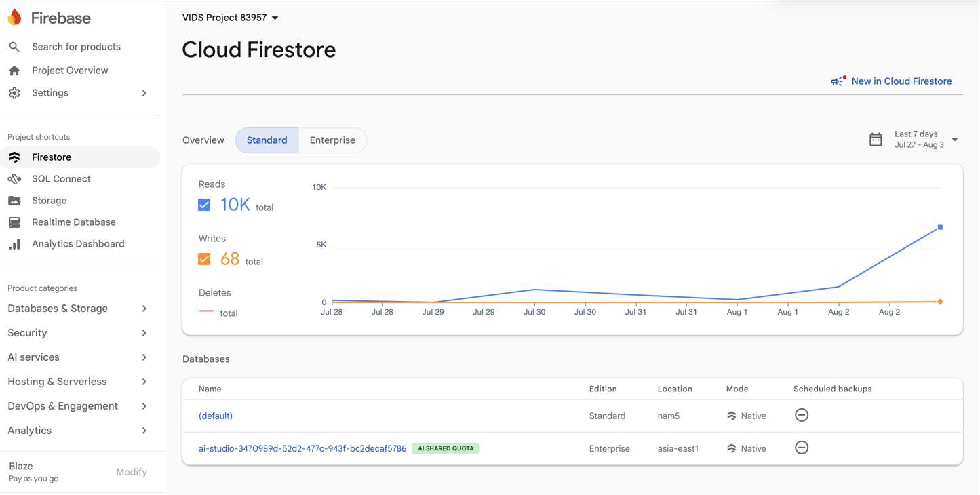This screenshot has width=980, height=495.
Task: Open Project Overview from the sidebar
Action: coord(70,71)
